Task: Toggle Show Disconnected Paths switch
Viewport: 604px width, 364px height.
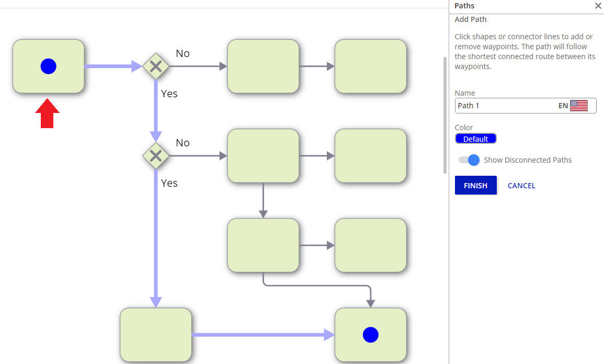Action: coord(469,160)
